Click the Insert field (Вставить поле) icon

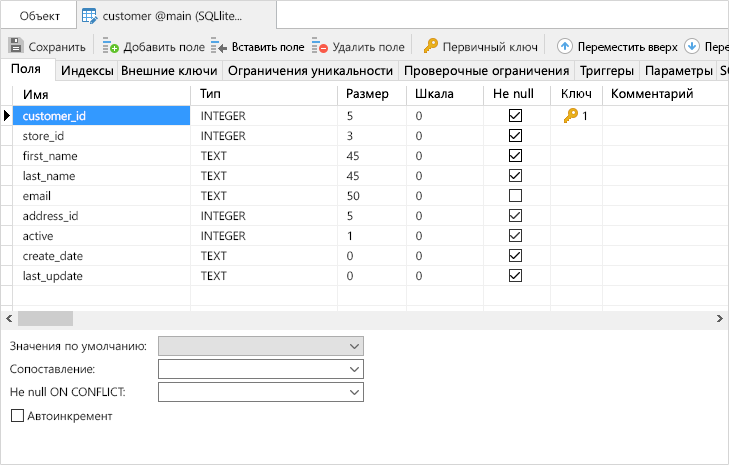(x=220, y=46)
